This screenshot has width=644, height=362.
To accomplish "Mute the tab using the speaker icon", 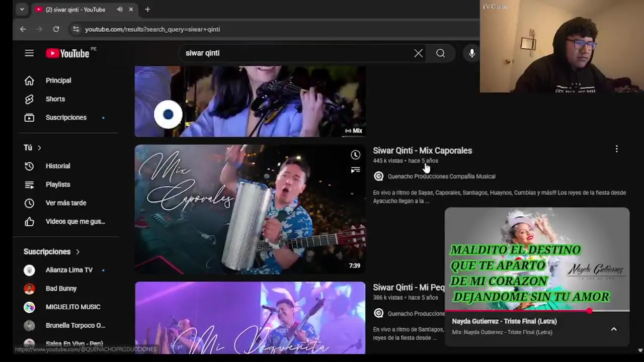I will [x=120, y=10].
